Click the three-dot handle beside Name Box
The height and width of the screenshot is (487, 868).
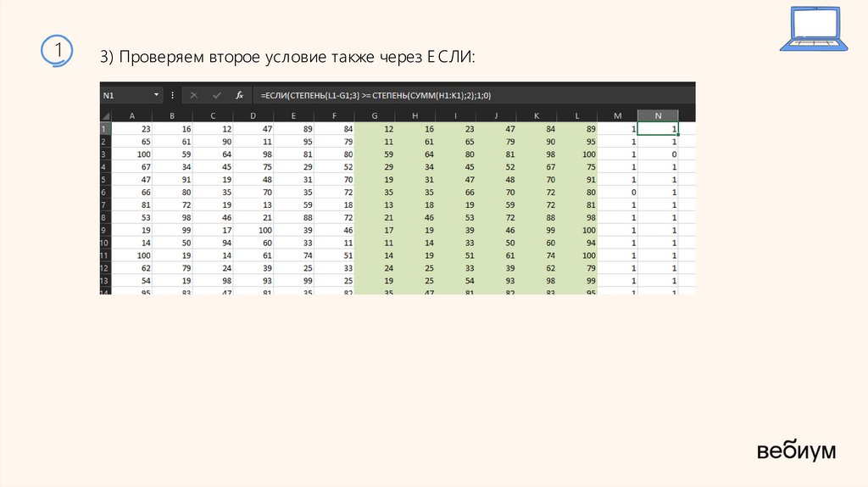pos(173,95)
